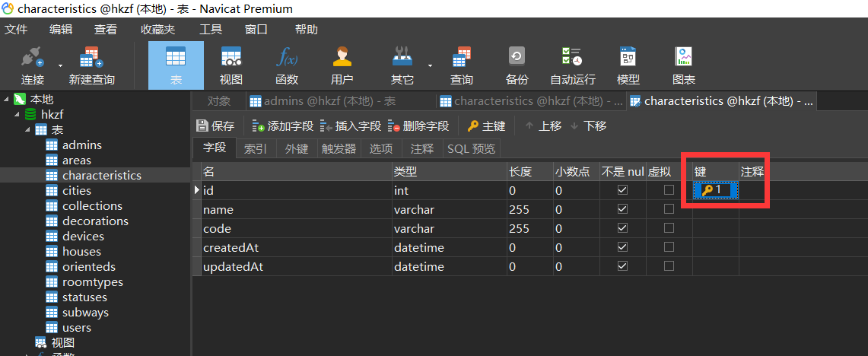868x356 pixels.
Task: Open the 工具 menu
Action: [x=211, y=30]
